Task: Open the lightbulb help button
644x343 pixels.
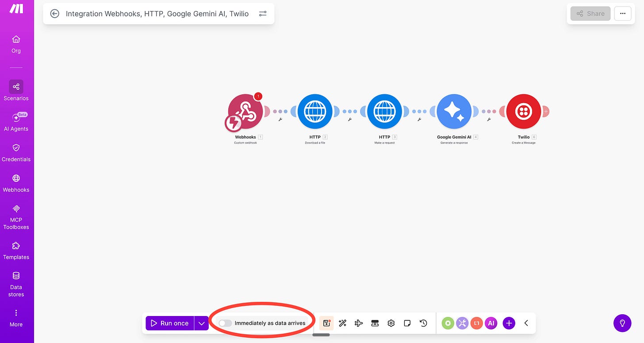Action: pyautogui.click(x=622, y=323)
